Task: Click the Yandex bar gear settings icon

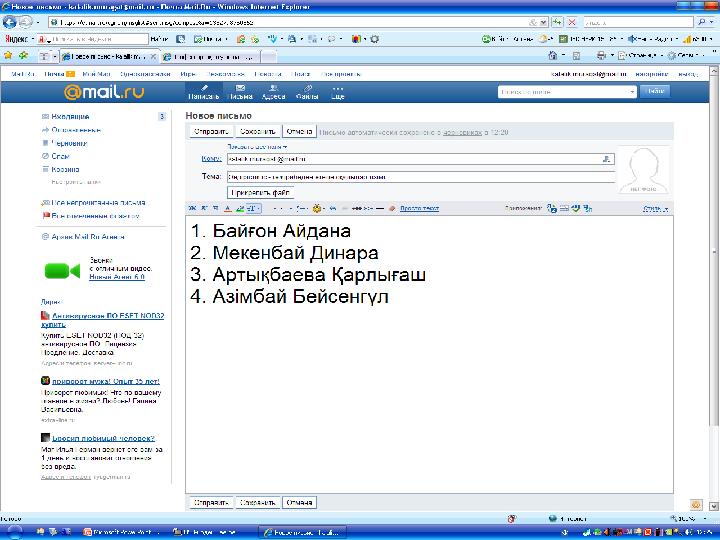Action: (x=375, y=39)
